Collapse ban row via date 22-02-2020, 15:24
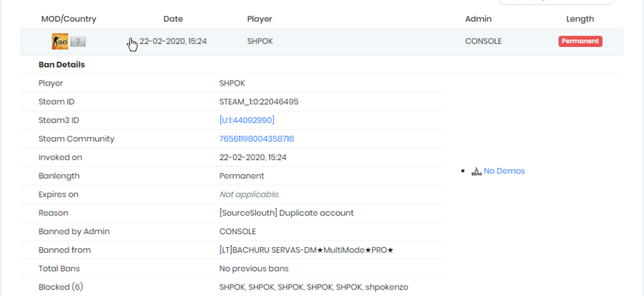The width and height of the screenshot is (644, 296). coord(173,41)
